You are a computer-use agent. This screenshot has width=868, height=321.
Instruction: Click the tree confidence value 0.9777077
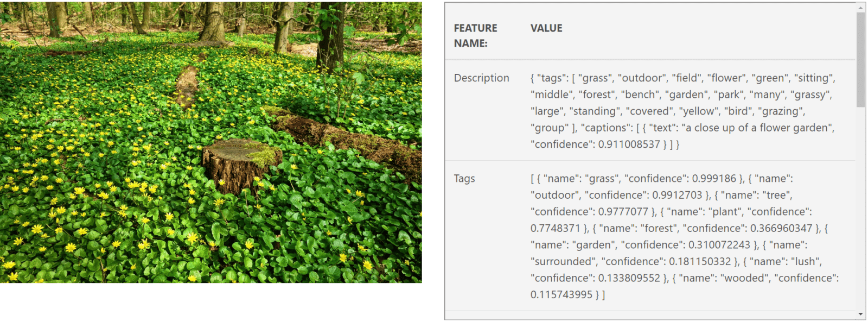coord(623,212)
